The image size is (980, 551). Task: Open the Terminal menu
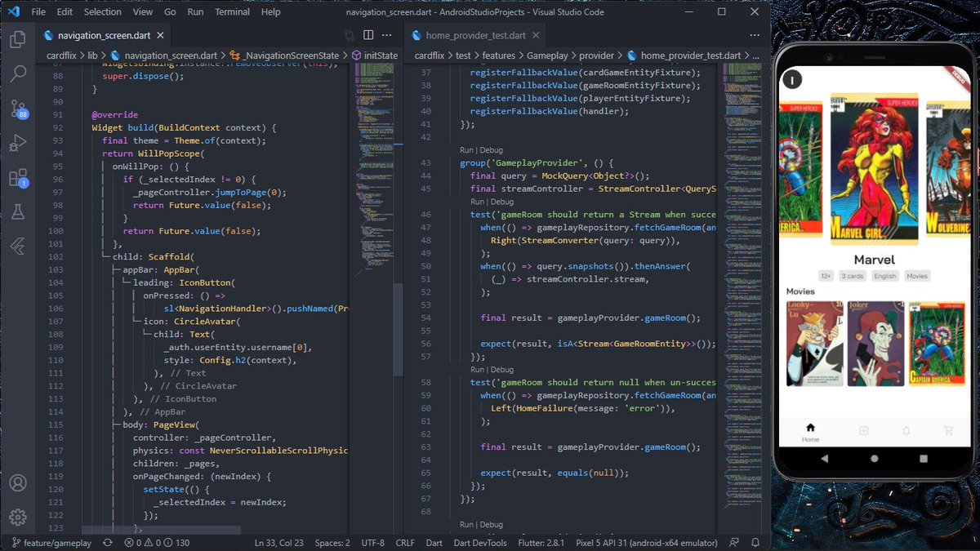233,12
